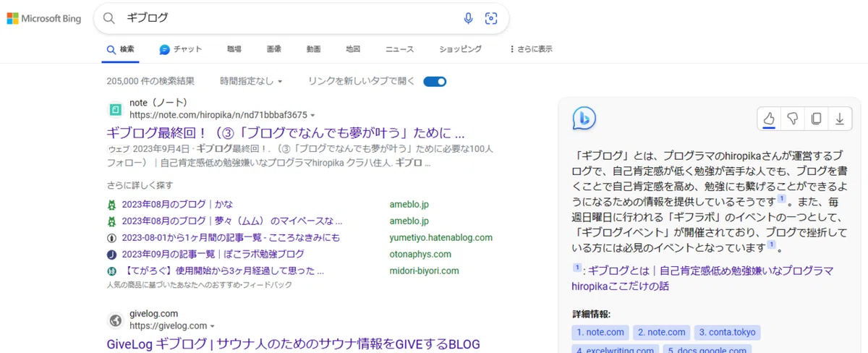Click the 詳細情報 label in answer panel
This screenshot has height=353, width=868.
pos(591,314)
